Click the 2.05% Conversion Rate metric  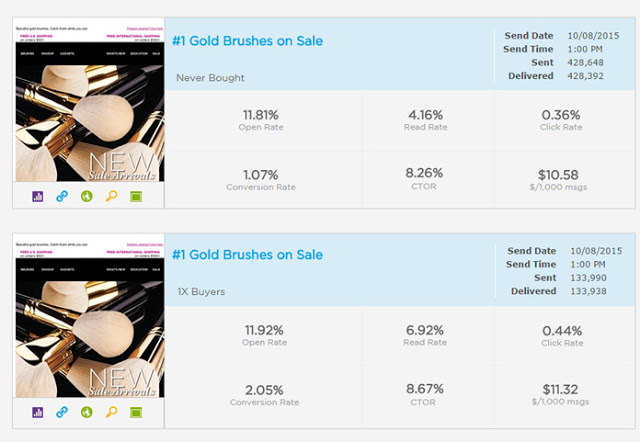point(263,394)
